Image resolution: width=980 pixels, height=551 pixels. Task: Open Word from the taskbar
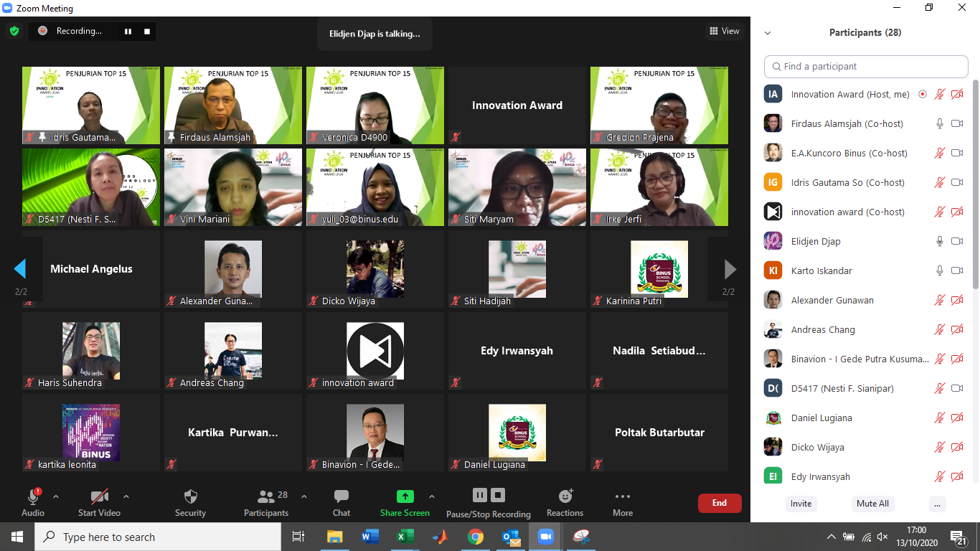tap(370, 537)
